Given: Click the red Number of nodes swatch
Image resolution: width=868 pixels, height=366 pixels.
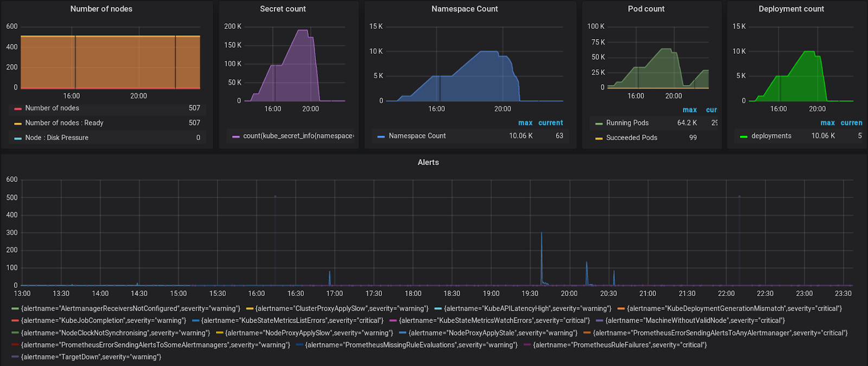Looking at the screenshot, I should 18,109.
